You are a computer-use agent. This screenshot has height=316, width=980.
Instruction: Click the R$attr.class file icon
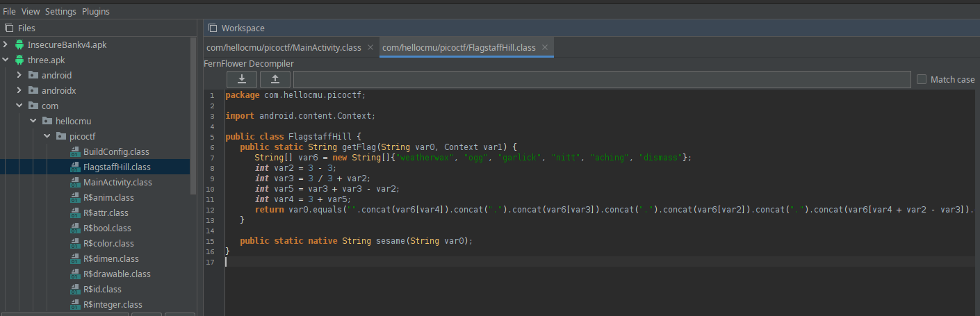75,213
